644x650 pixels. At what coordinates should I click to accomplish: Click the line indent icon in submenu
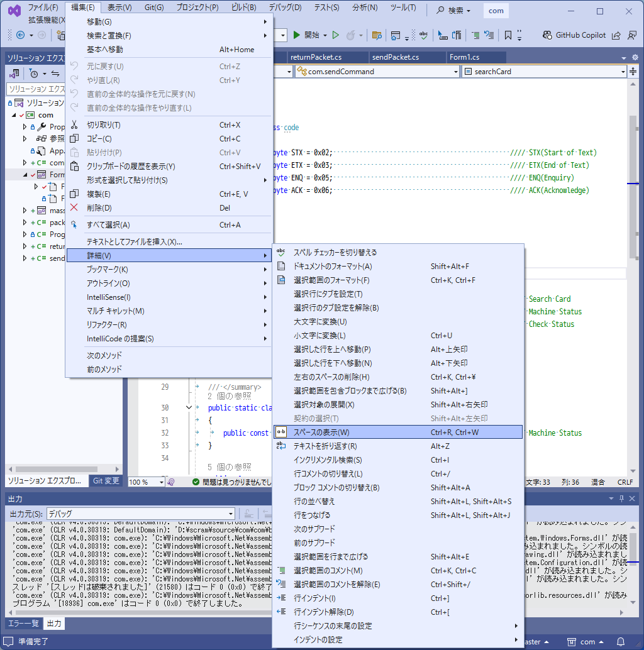coord(281,598)
